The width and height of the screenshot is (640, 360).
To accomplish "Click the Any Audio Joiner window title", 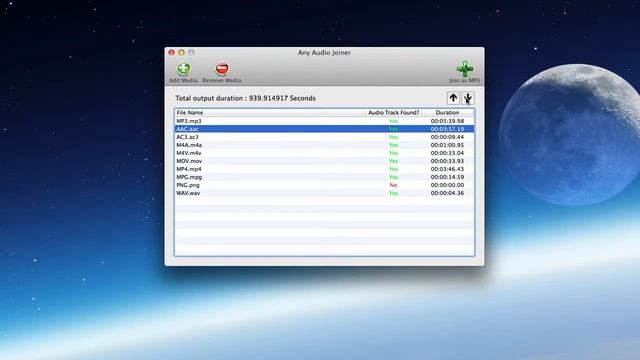I will (x=324, y=53).
